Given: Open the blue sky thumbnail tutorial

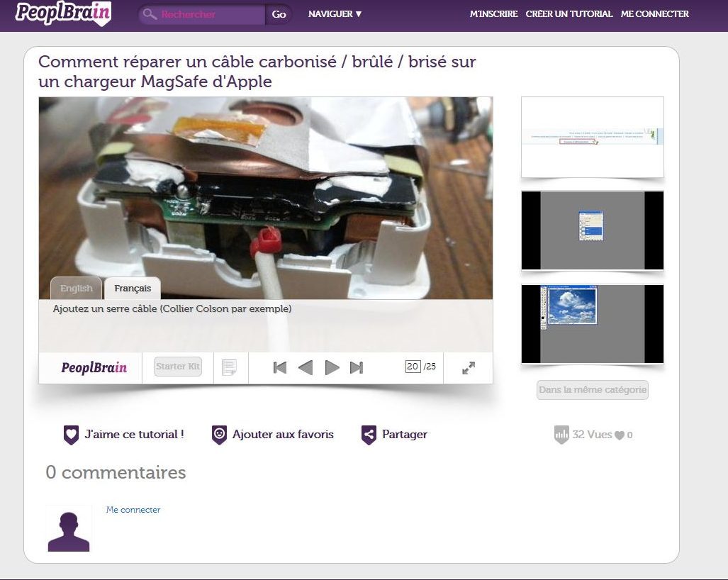Looking at the screenshot, I should tap(592, 324).
